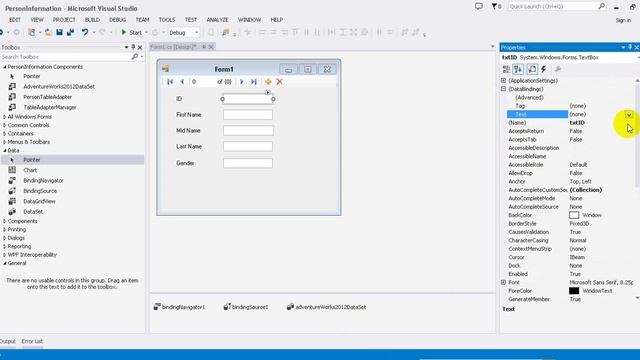Click the Save All toolbar icon

pos(70,32)
